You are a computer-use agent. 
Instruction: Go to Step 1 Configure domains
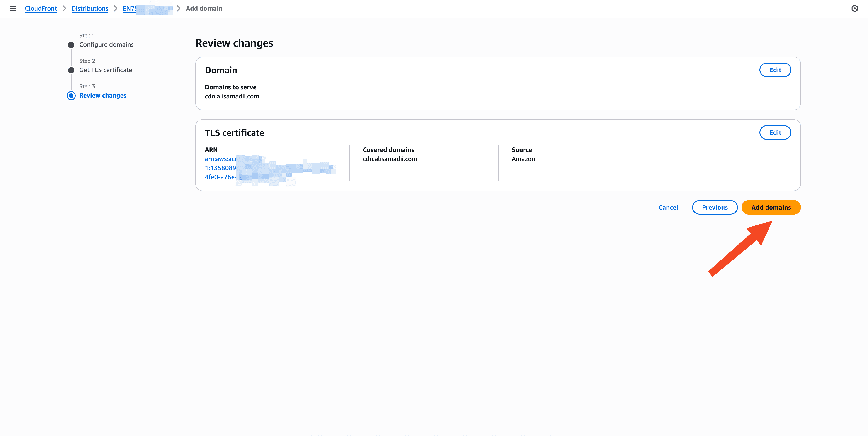(x=106, y=44)
